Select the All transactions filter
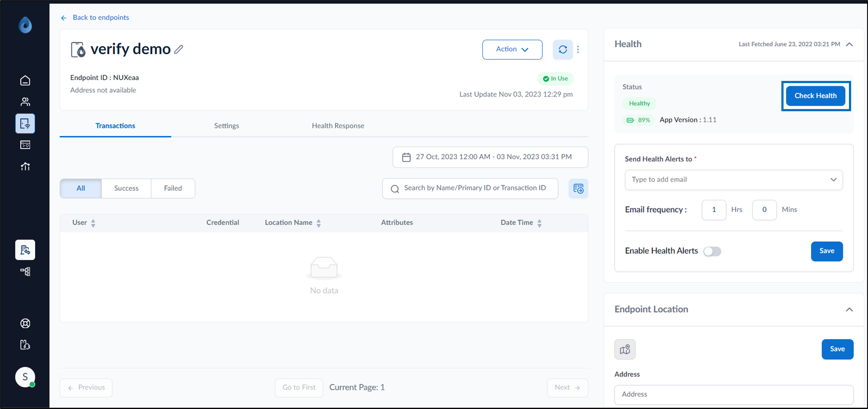The width and height of the screenshot is (868, 409). pyautogui.click(x=81, y=188)
